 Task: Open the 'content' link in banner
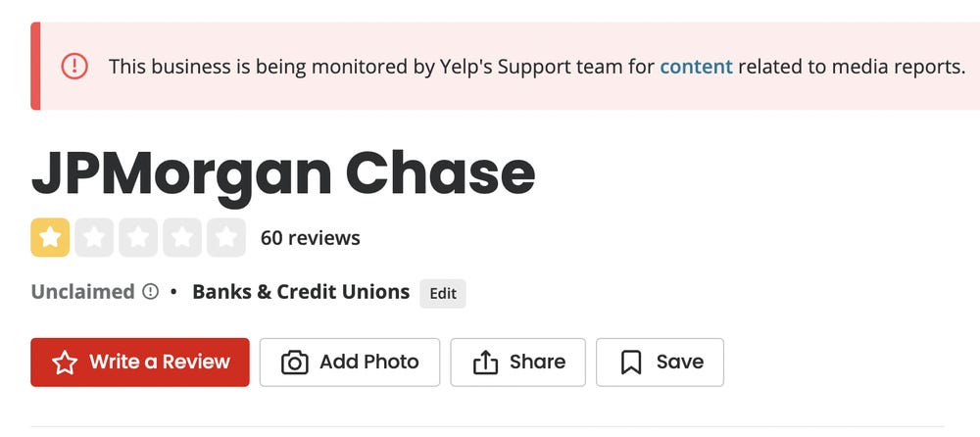point(696,67)
